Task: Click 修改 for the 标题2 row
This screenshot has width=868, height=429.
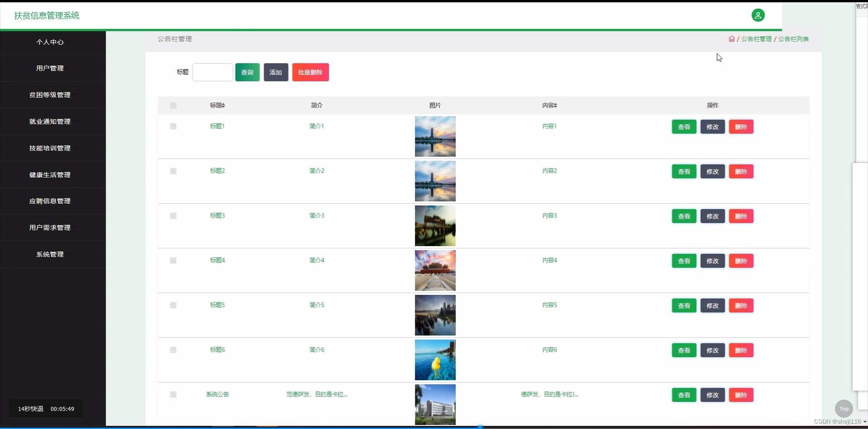Action: pyautogui.click(x=712, y=172)
